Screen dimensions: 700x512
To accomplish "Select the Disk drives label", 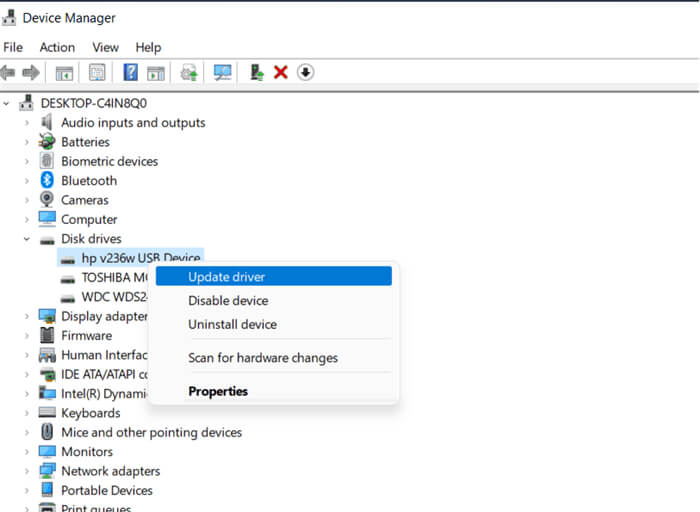I will point(91,238).
